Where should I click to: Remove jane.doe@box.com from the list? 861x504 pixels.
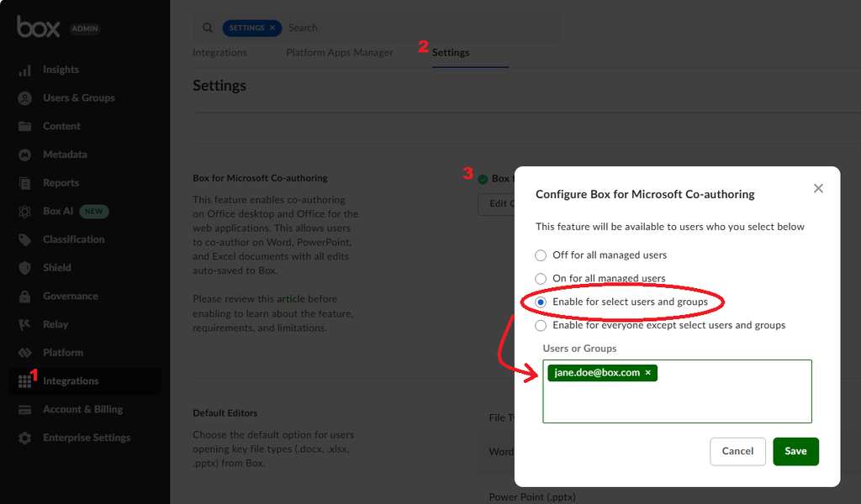coord(648,373)
